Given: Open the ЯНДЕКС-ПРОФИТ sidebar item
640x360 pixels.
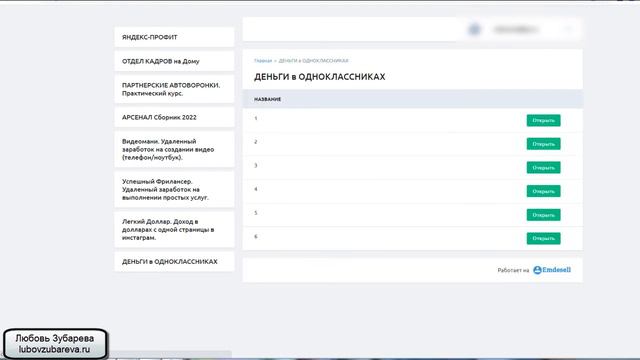Looking at the screenshot, I should (x=174, y=37).
